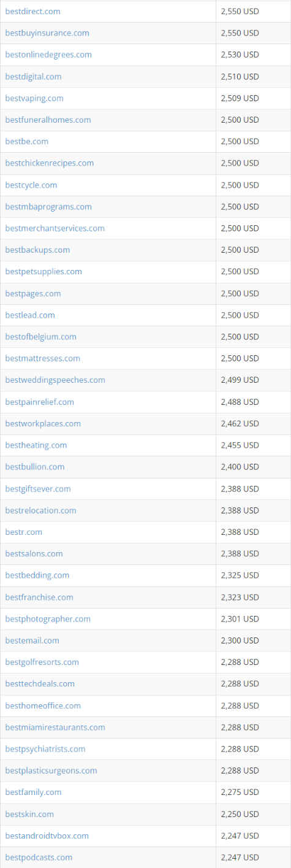Open bestfuneralhomes.com link
Viewport: 291px width, 868px height.
click(48, 120)
